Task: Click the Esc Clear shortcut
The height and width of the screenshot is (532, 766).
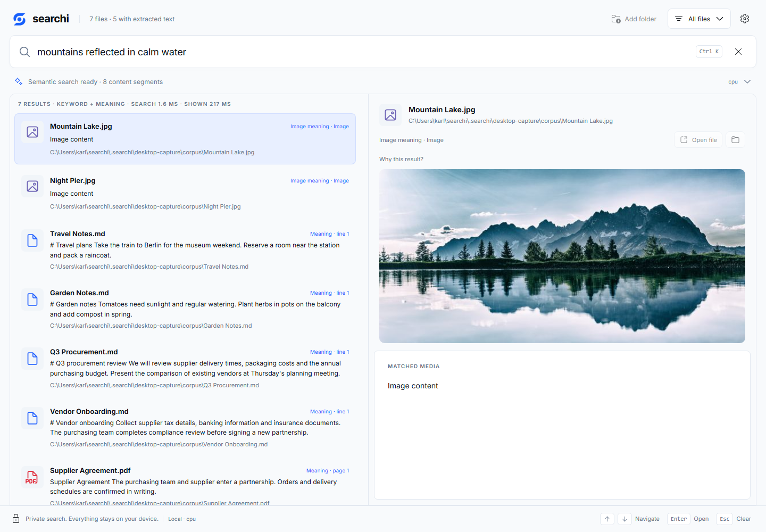Action: 734,519
